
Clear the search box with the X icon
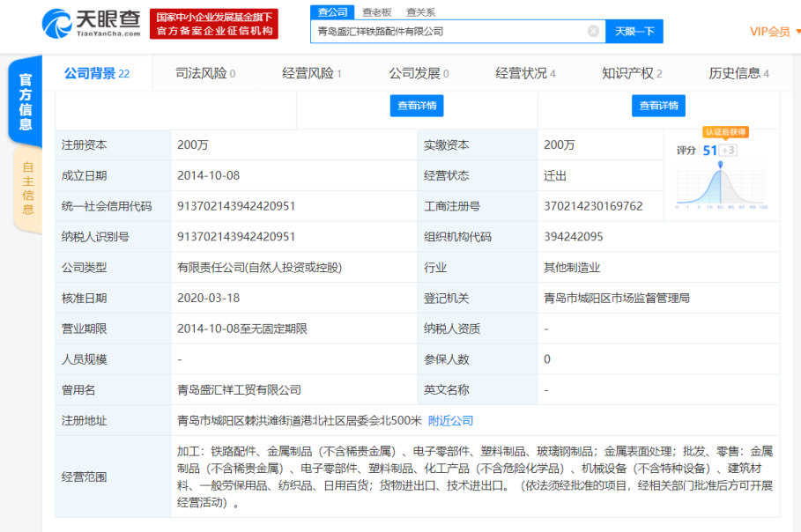(593, 32)
